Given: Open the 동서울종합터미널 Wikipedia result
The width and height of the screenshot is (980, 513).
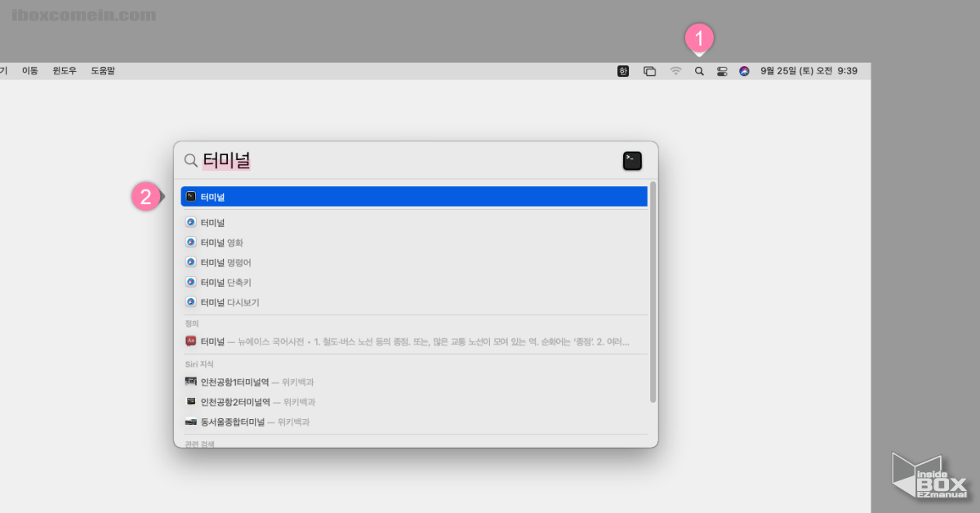Looking at the screenshot, I should [x=233, y=422].
